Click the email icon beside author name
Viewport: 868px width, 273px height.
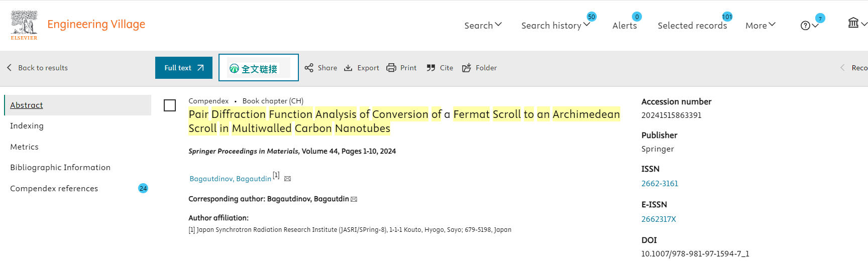coord(288,179)
